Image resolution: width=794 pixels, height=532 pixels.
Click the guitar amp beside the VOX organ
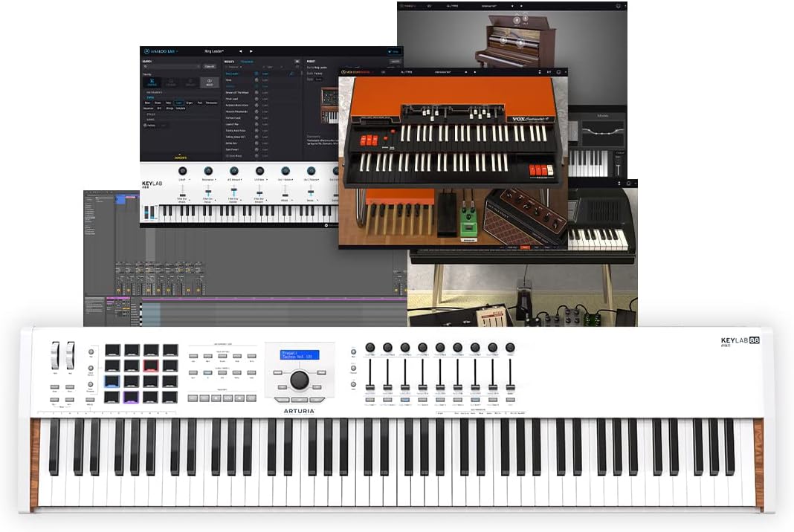pos(526,217)
